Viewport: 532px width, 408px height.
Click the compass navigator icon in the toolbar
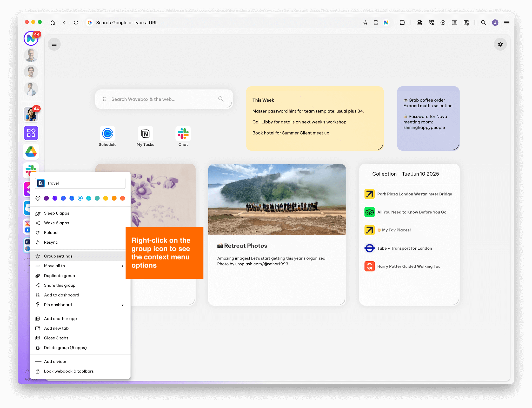coord(443,23)
